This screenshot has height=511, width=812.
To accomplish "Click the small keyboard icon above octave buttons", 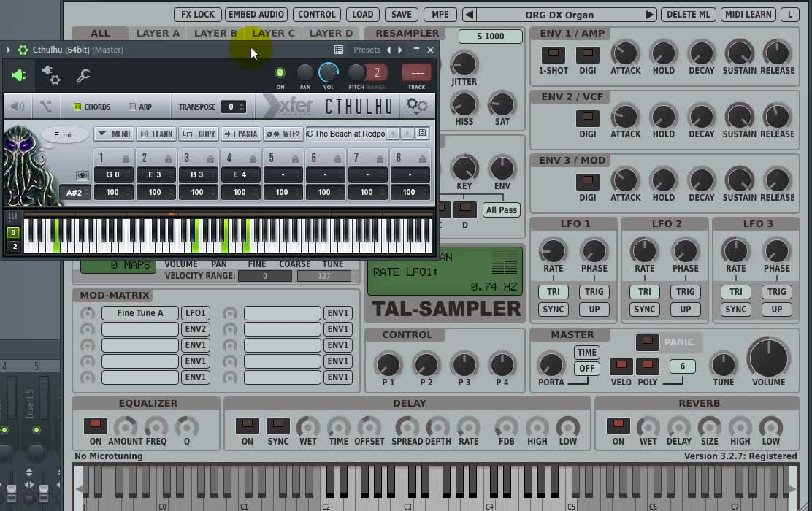I will pos(13,217).
